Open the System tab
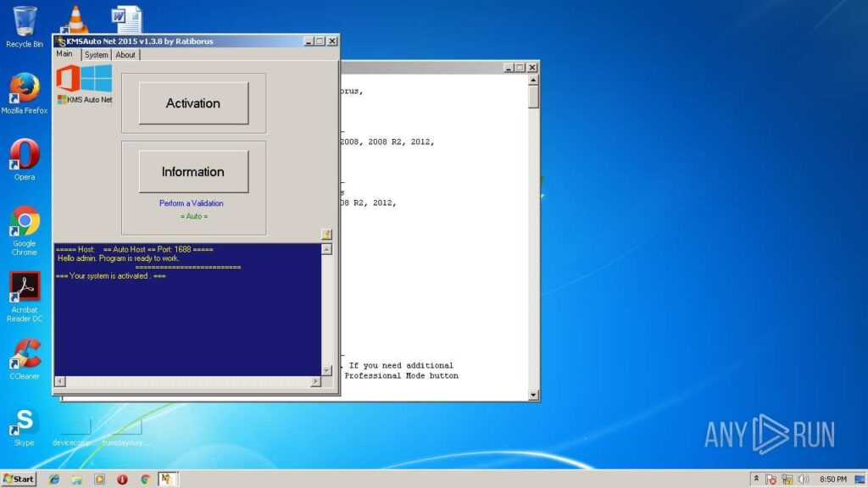This screenshot has width=868, height=488. (97, 55)
